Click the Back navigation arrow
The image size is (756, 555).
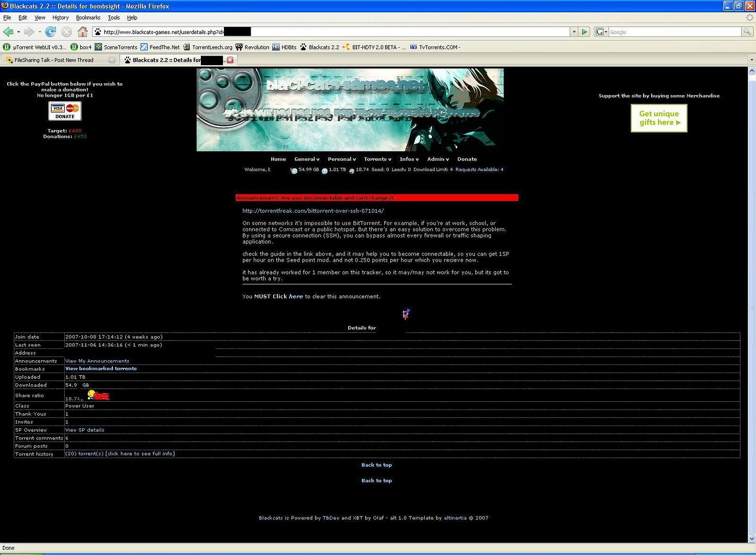point(8,32)
